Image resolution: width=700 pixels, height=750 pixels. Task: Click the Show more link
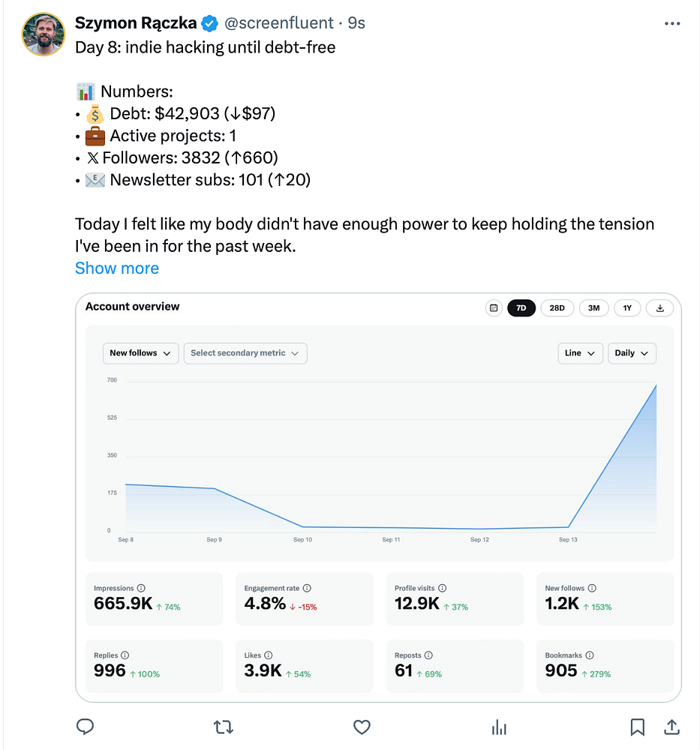pyautogui.click(x=117, y=268)
